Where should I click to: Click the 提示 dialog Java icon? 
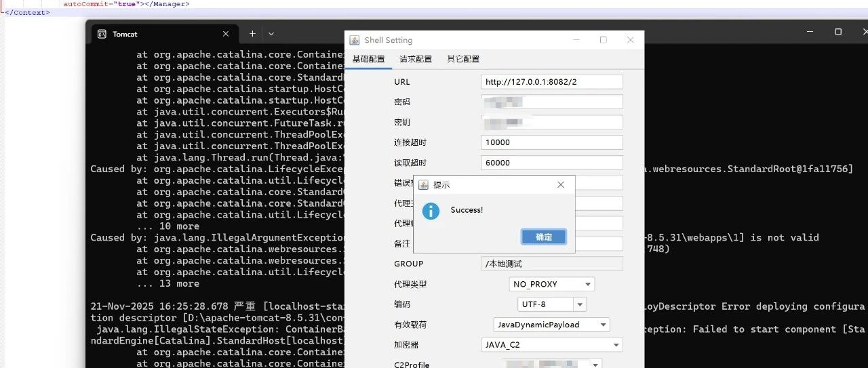point(423,184)
